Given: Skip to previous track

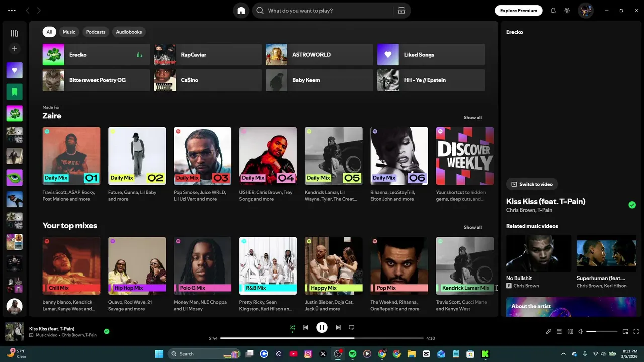Looking at the screenshot, I should (x=306, y=327).
